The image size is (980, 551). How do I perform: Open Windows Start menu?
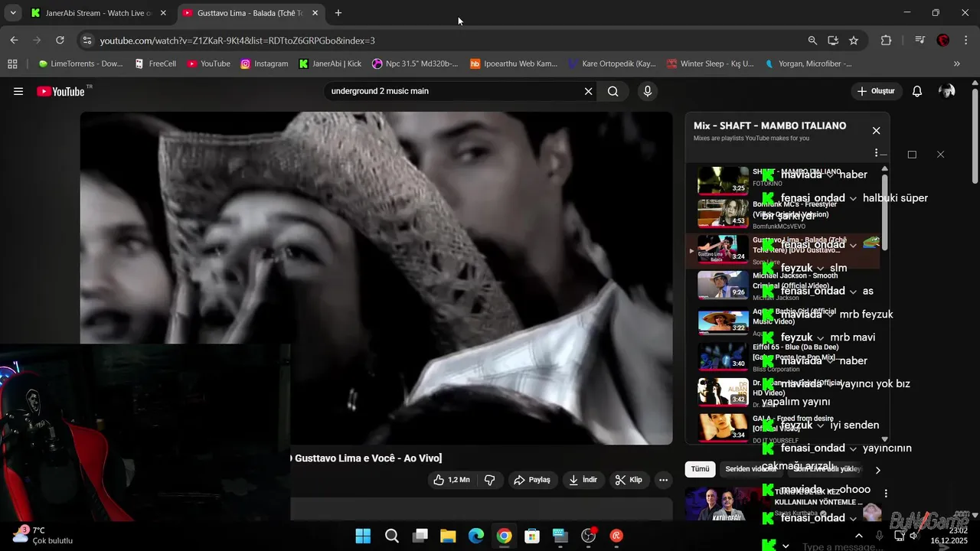363,536
